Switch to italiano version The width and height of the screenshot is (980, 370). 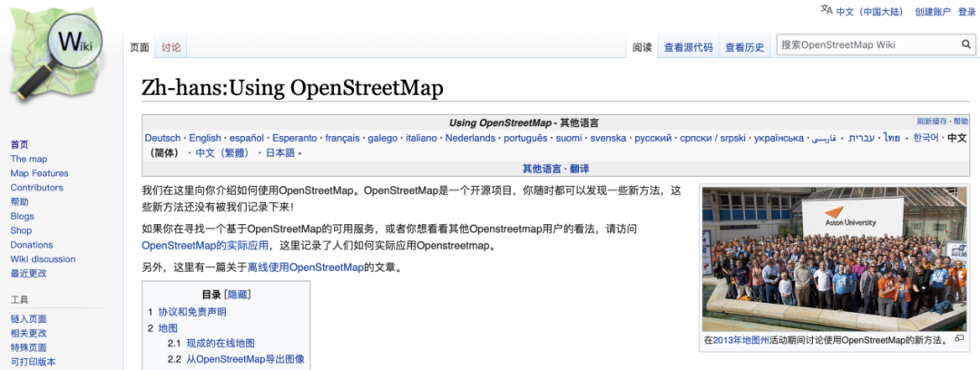[421, 138]
